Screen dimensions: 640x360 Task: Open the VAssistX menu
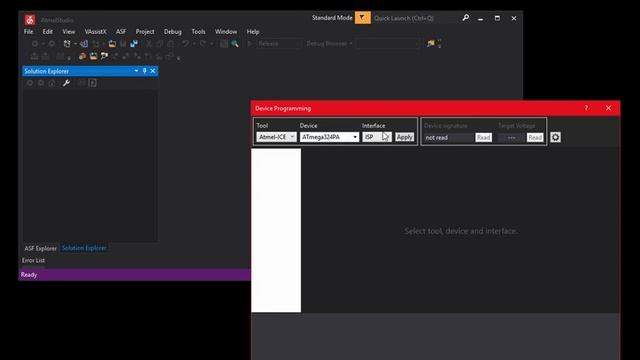tap(96, 31)
